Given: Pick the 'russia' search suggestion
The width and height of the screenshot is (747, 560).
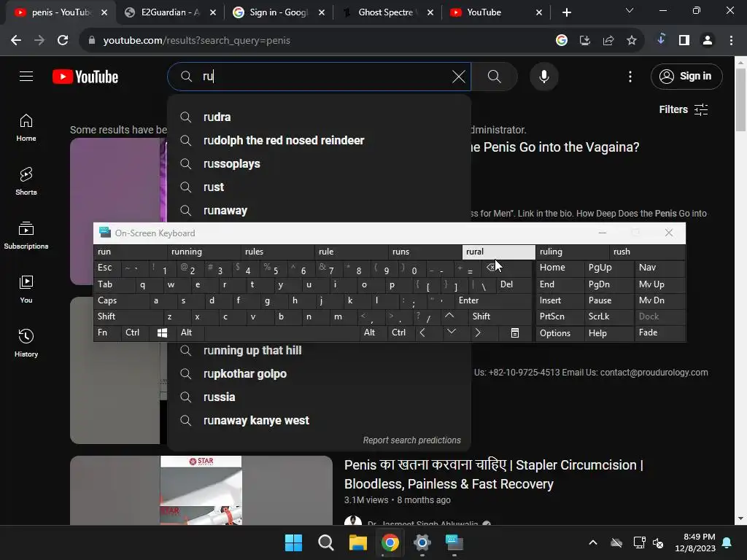Looking at the screenshot, I should [x=319, y=397].
